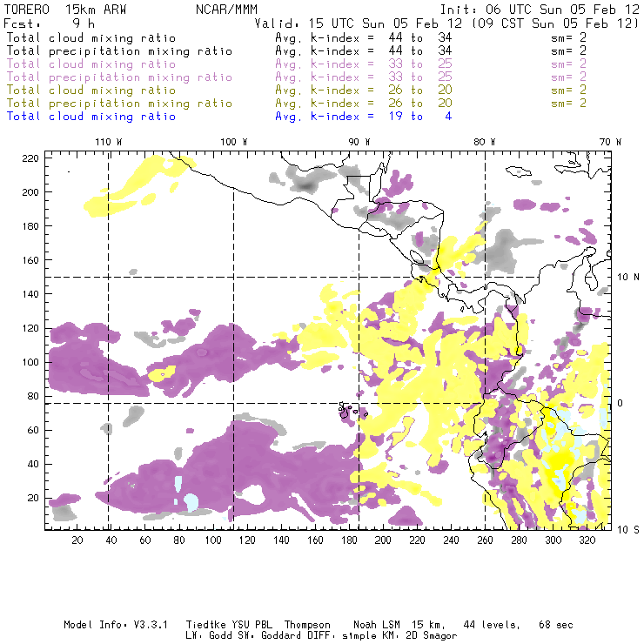Select 'Tiedtke' in model info footer
The image size is (644, 644).
tap(206, 625)
